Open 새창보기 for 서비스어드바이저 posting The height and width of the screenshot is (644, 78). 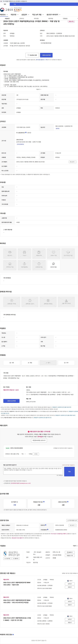(x=70, y=605)
